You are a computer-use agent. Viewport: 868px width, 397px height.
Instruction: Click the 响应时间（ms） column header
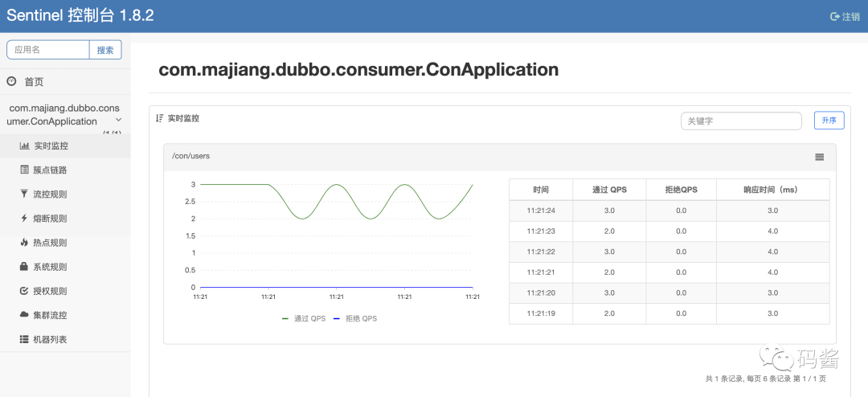click(773, 190)
